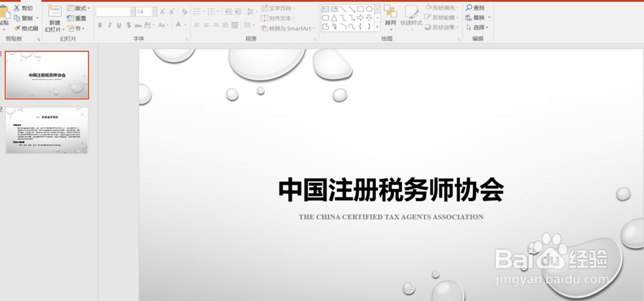Viewport: 644px width, 301px height.
Task: Open Shape Fill (形状填充) menu
Action: pyautogui.click(x=442, y=8)
